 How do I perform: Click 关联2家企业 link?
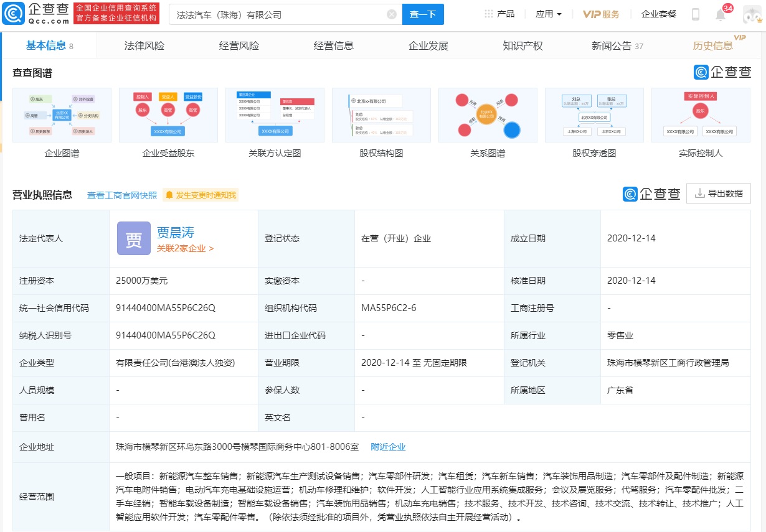(185, 248)
